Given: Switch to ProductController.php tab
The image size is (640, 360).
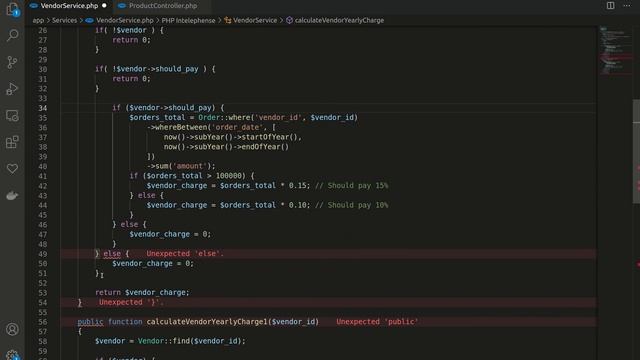Looking at the screenshot, I should pyautogui.click(x=163, y=6).
